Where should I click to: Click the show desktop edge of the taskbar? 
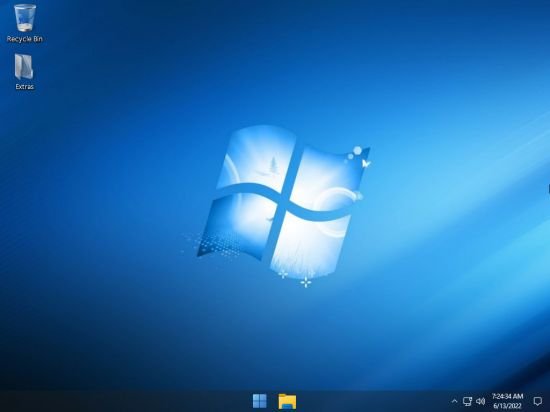click(x=548, y=401)
